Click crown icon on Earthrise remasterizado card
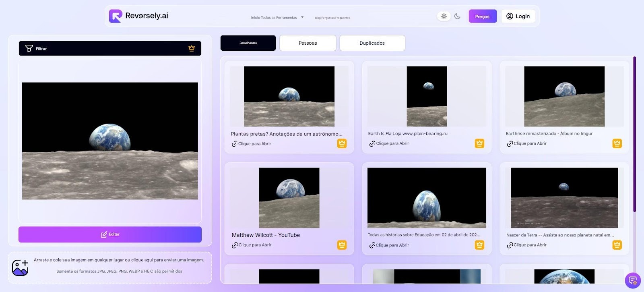644x292 pixels. tap(617, 143)
